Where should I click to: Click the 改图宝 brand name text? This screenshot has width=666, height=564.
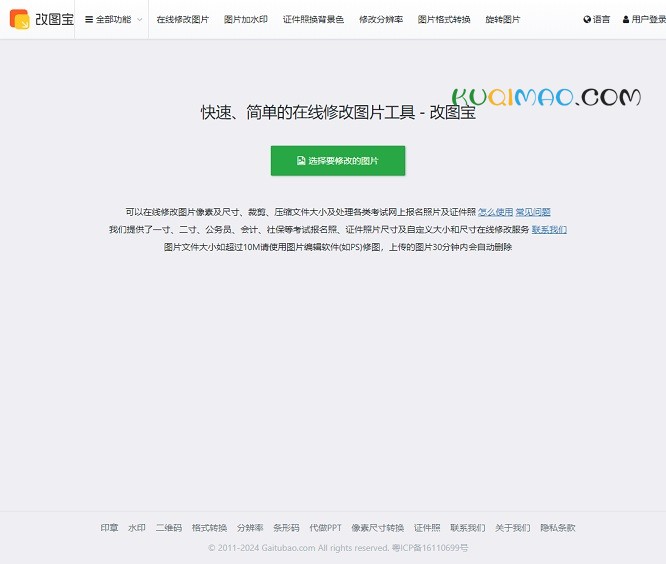click(54, 20)
